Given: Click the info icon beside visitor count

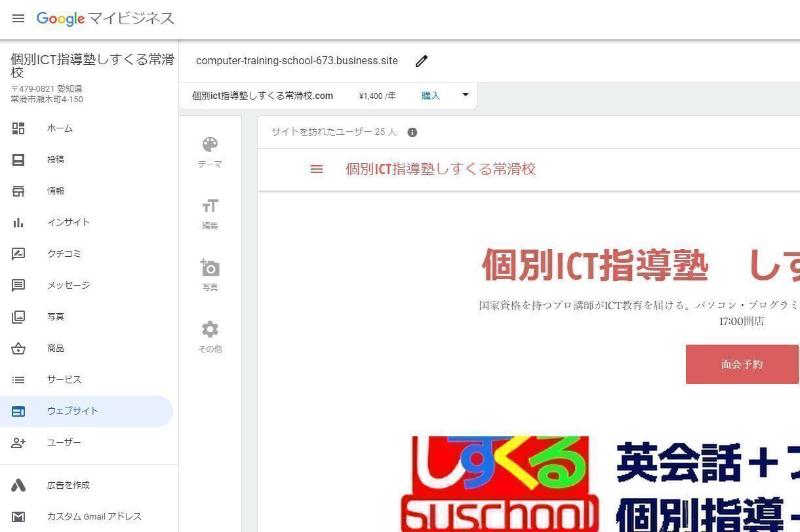Looking at the screenshot, I should click(412, 132).
